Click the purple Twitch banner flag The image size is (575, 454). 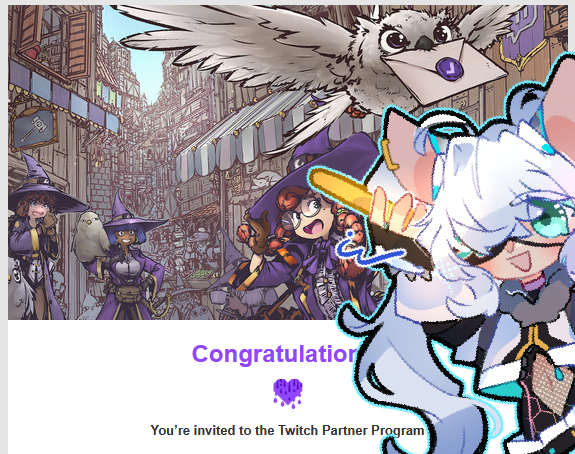tap(520, 32)
